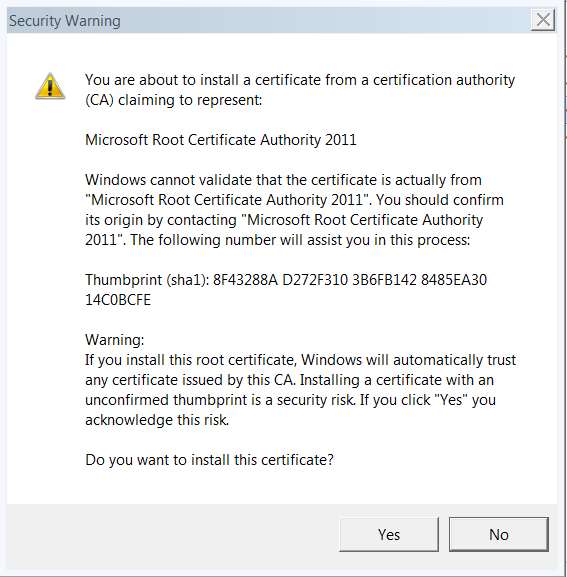Click the standalone Microsoft Root Certificate Authority 2011 line

[221, 140]
